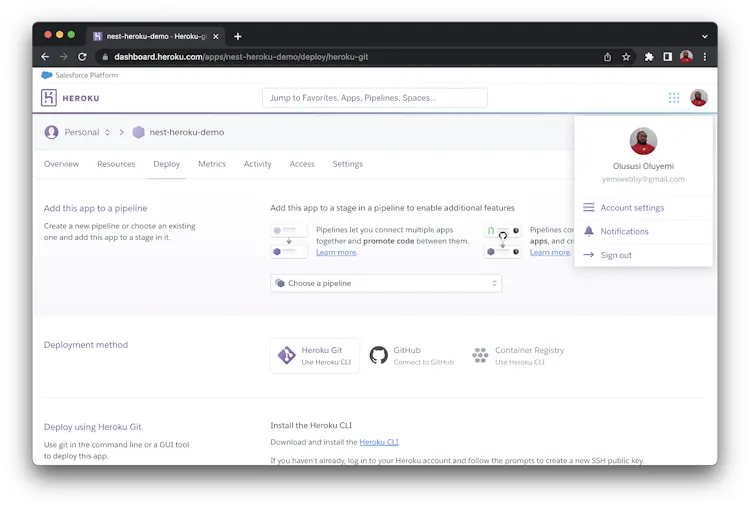The image size is (750, 508).
Task: Switch to the Overview tab
Action: 61,164
